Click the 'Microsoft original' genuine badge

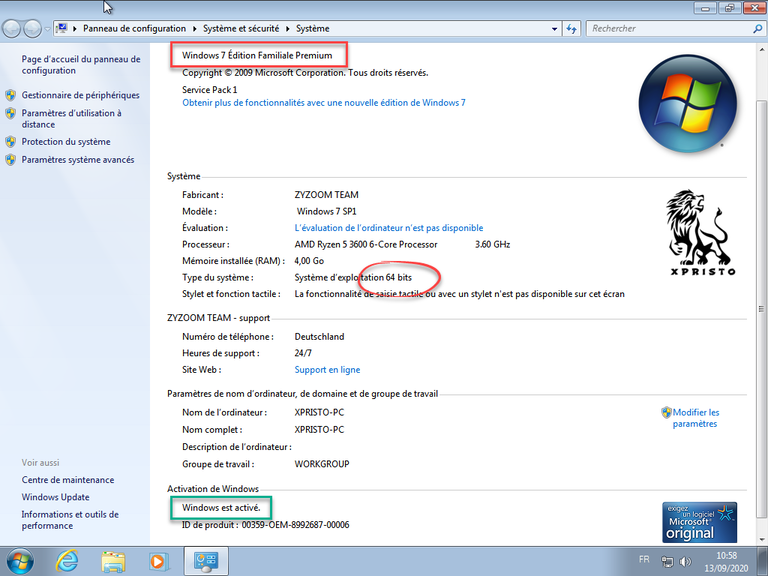699,522
